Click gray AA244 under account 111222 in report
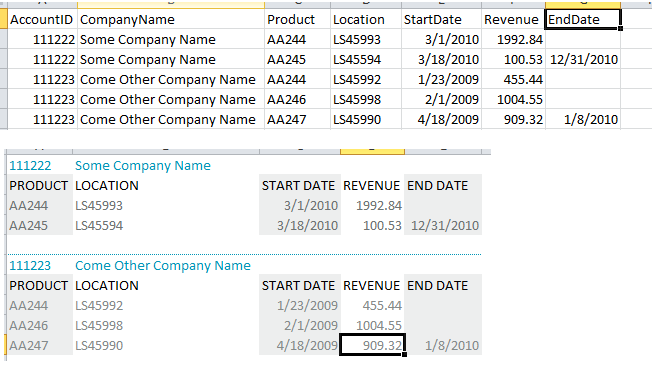The image size is (662, 371). pos(29,206)
